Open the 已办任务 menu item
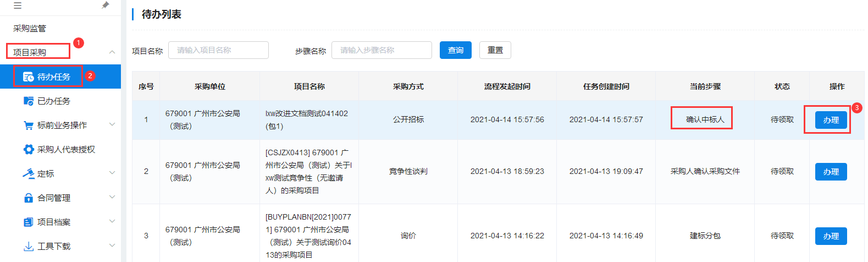This screenshot has width=868, height=262. (54, 101)
